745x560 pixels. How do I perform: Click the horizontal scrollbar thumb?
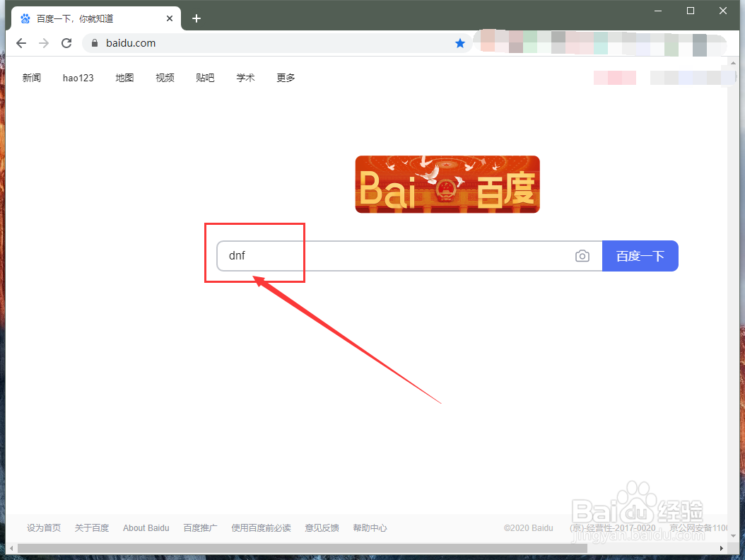(303, 548)
